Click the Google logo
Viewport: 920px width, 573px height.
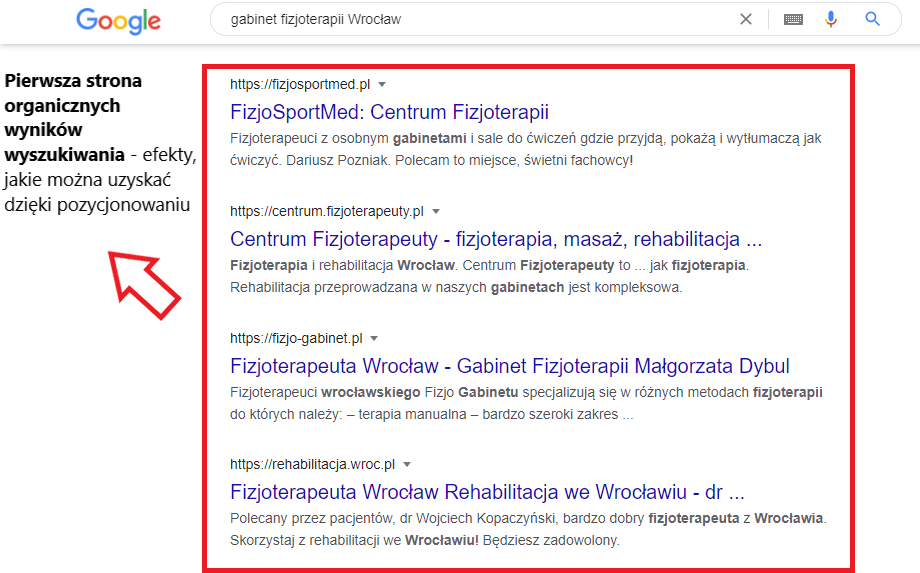119,21
